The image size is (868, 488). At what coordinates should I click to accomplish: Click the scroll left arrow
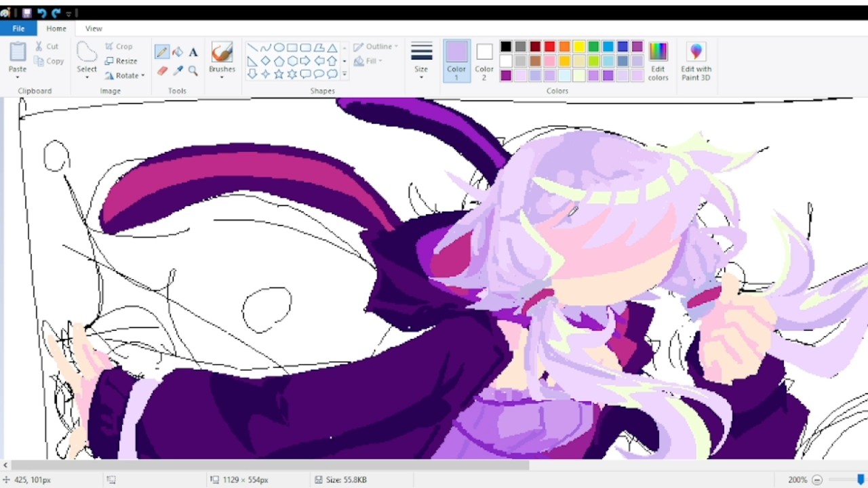(x=5, y=466)
